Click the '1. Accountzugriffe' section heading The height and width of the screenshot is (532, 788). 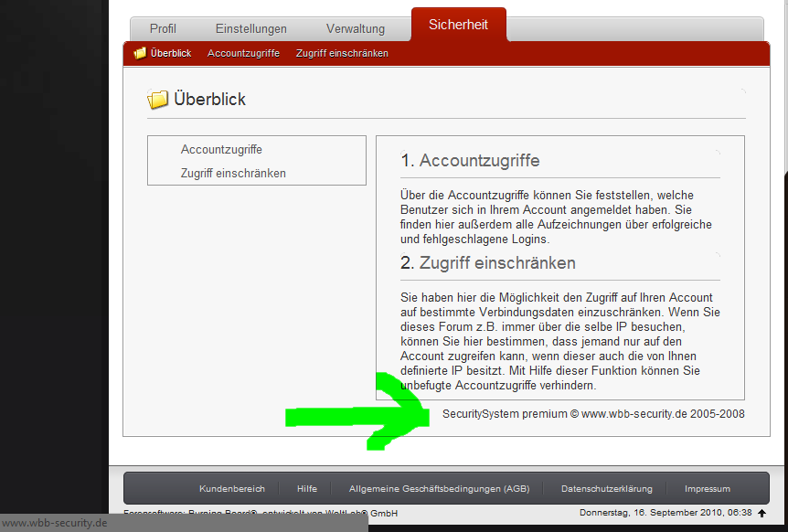coord(470,161)
